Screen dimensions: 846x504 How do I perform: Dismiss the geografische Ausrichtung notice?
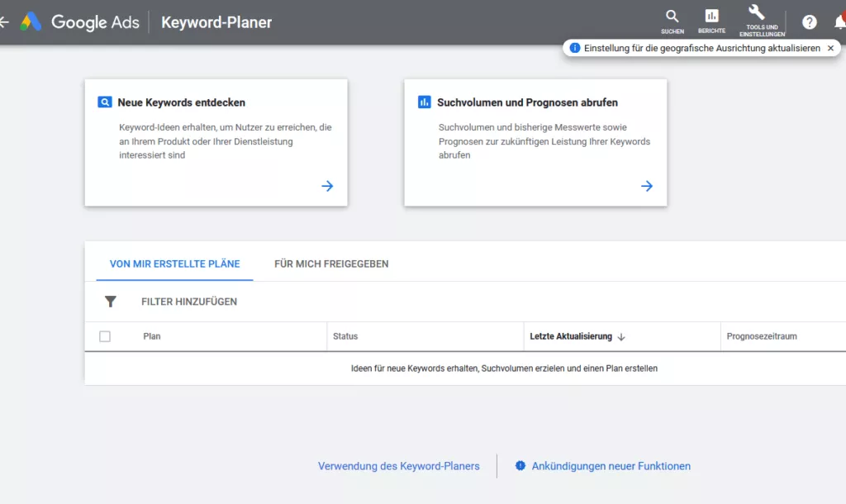pyautogui.click(x=830, y=48)
